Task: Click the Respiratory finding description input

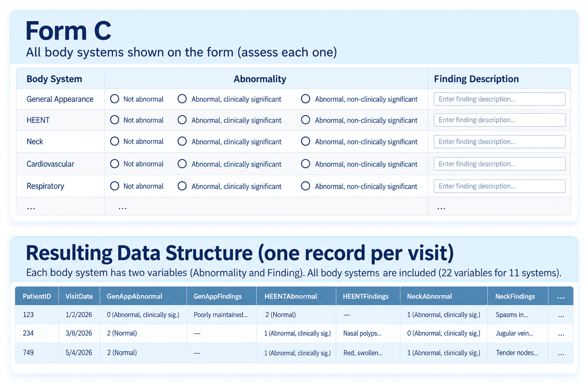Action: (500, 186)
